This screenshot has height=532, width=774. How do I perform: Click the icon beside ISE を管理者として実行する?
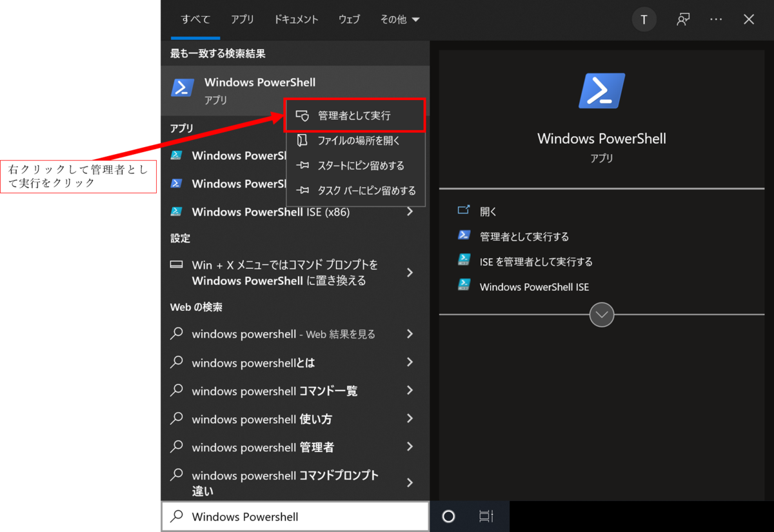(464, 259)
